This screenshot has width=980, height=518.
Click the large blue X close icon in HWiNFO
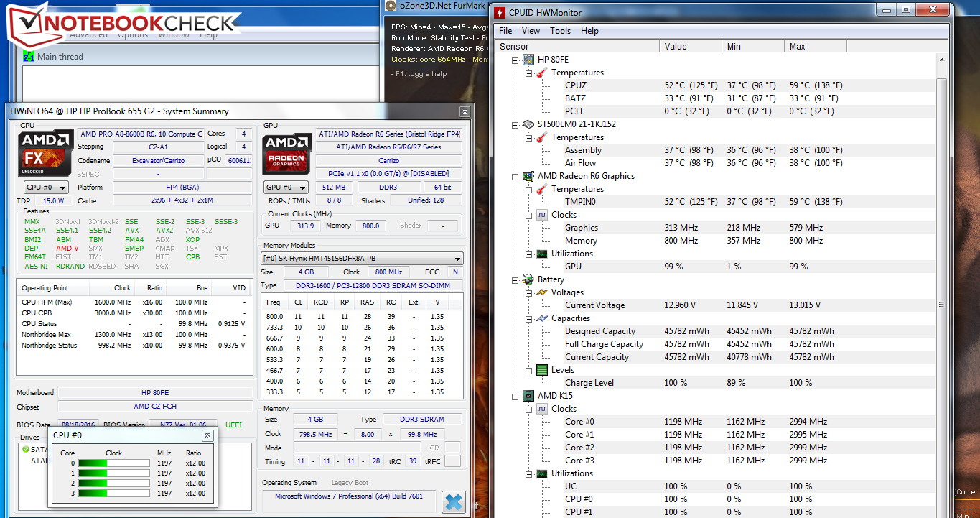(x=453, y=501)
